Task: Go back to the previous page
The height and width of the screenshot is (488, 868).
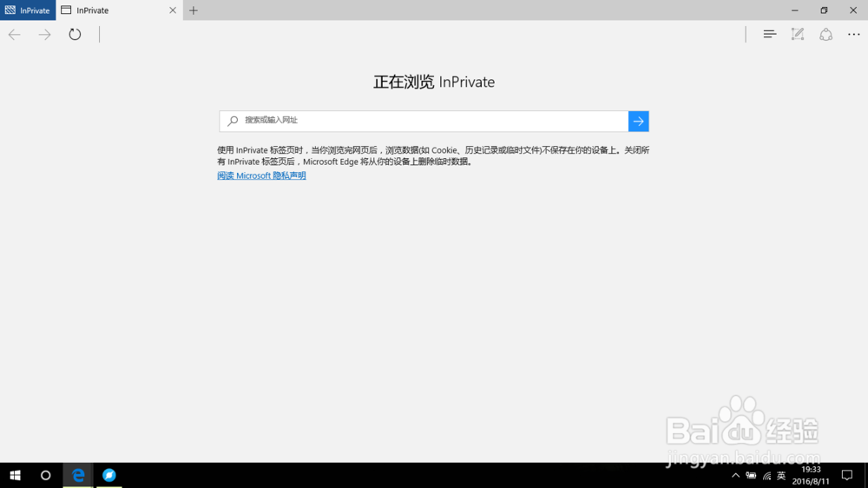Action: click(15, 35)
